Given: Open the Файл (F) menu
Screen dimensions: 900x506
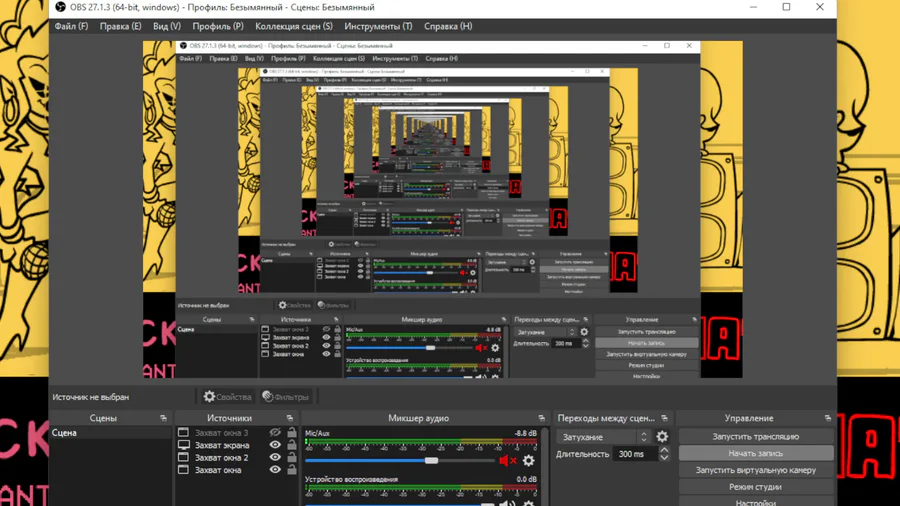Looking at the screenshot, I should 71,26.
